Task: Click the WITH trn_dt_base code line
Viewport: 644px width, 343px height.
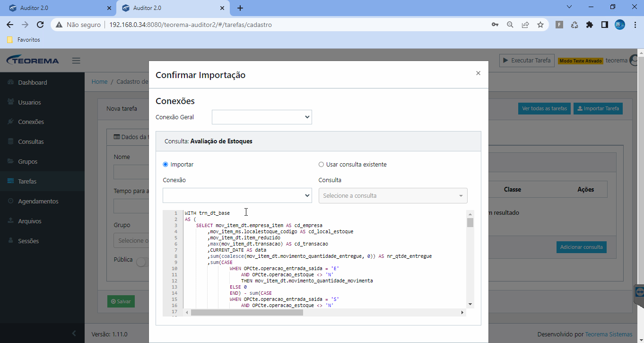Action: point(207,213)
